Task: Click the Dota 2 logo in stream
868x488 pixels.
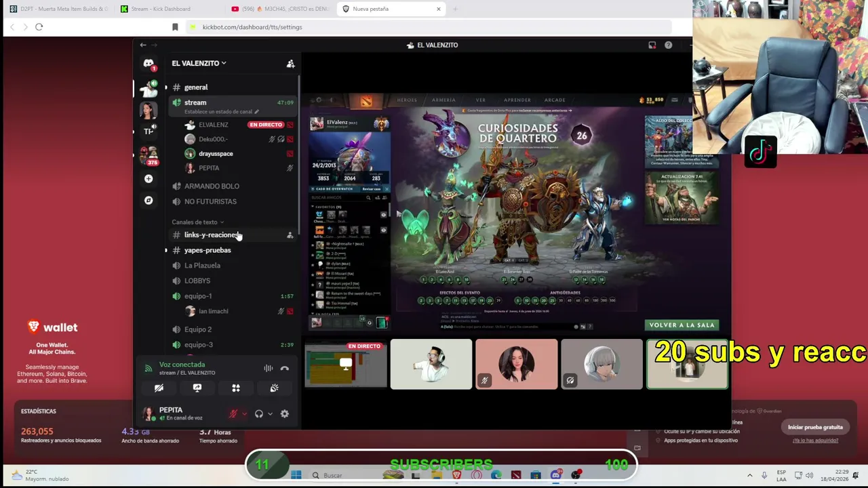Action: point(366,100)
